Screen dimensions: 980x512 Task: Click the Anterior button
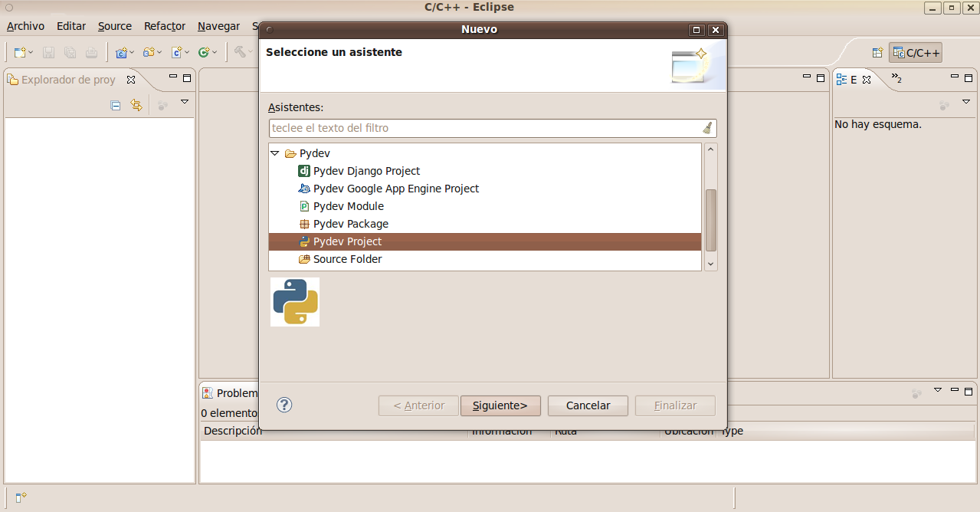(418, 405)
